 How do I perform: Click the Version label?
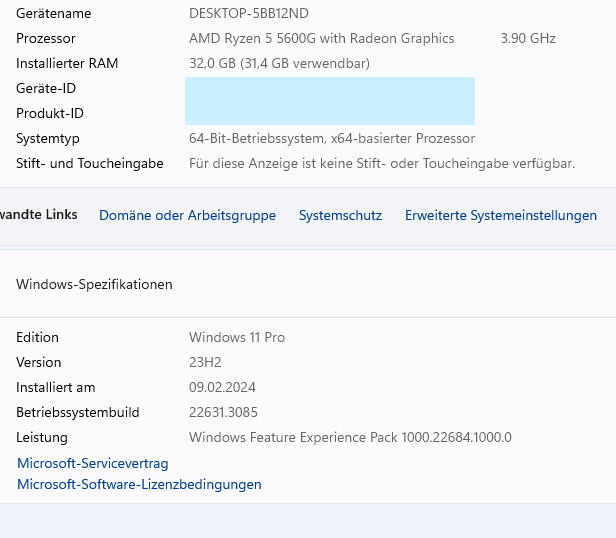[x=38, y=362]
